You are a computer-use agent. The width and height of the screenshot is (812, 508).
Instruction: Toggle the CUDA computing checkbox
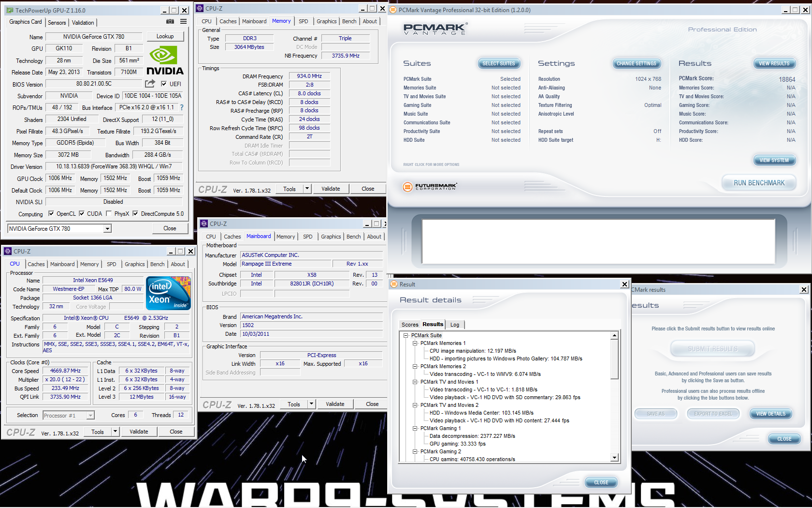click(x=82, y=213)
